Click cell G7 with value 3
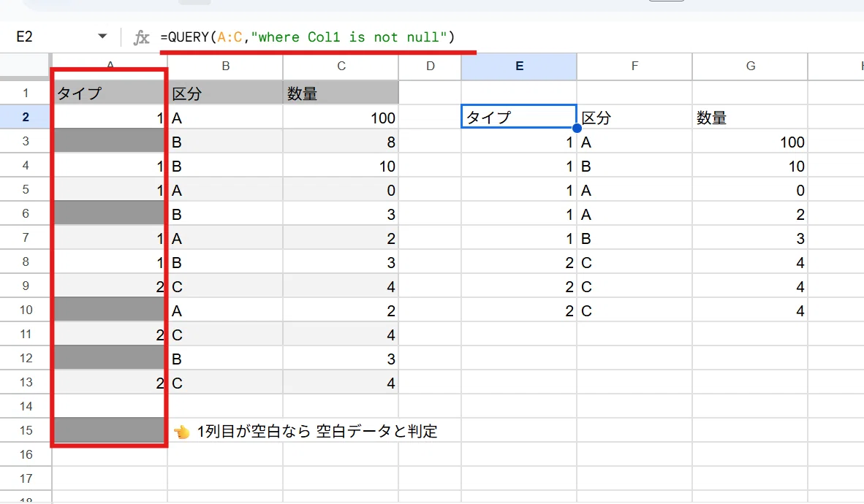The width and height of the screenshot is (864, 504). [x=751, y=238]
